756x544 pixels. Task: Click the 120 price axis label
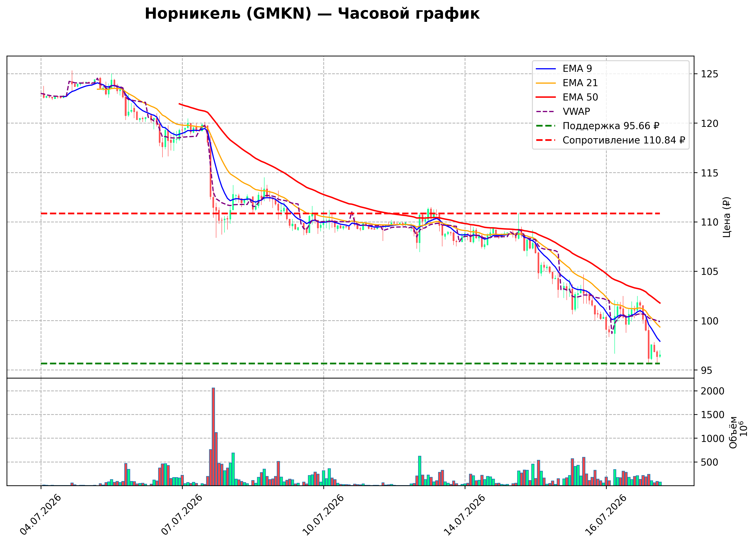[709, 123]
